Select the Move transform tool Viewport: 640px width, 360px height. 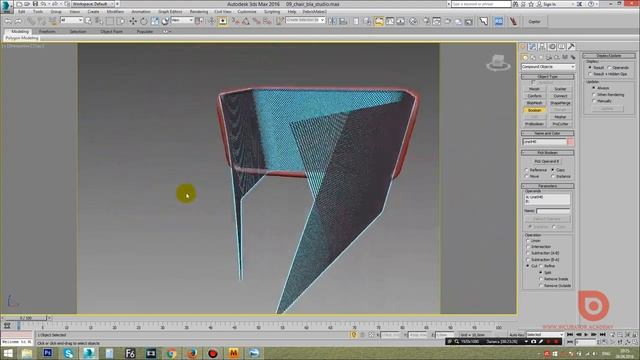pos(133,21)
